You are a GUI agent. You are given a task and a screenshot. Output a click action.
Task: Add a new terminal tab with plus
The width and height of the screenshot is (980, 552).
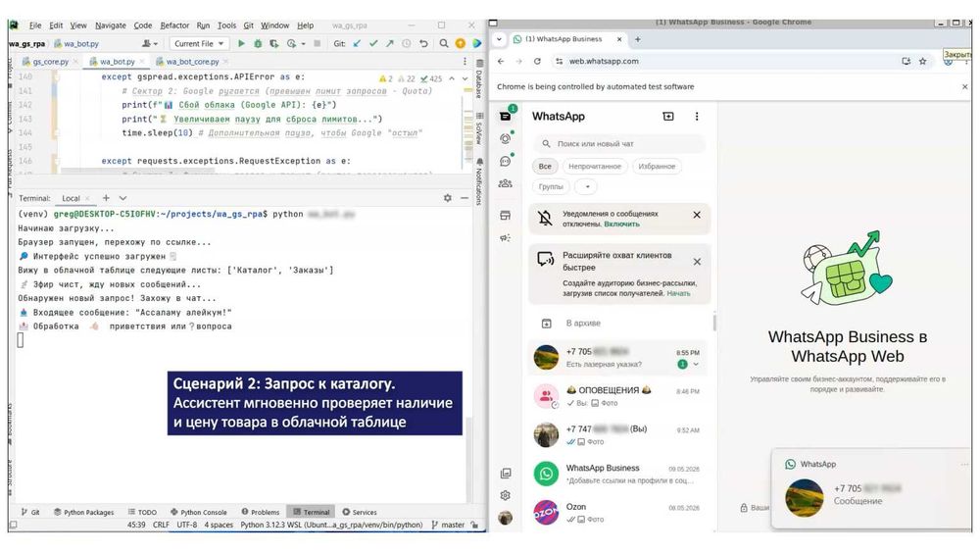pyautogui.click(x=106, y=198)
